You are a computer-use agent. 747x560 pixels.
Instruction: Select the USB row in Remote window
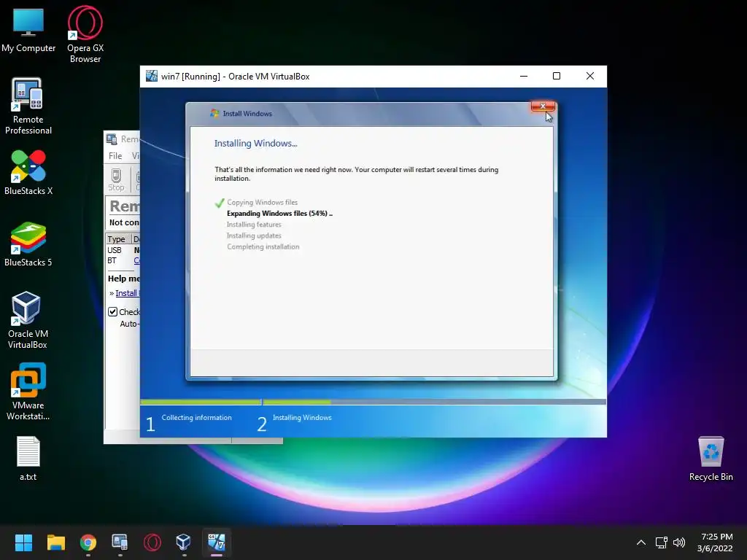(123, 250)
